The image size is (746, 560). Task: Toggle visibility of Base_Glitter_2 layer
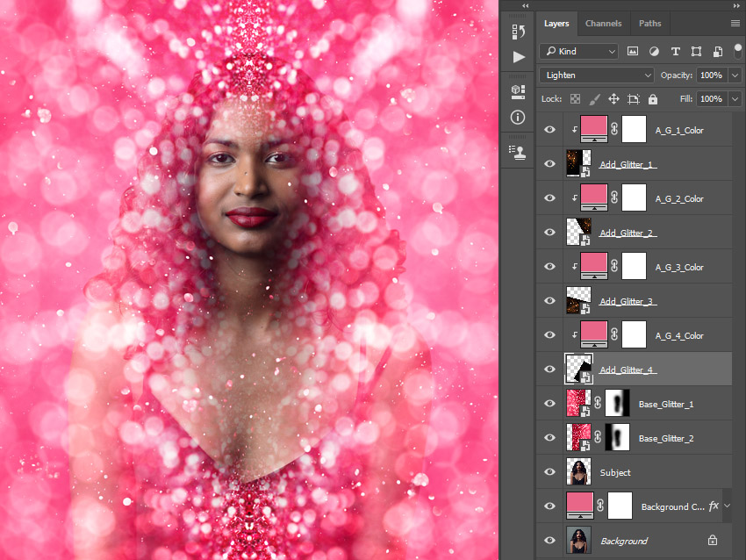click(549, 438)
